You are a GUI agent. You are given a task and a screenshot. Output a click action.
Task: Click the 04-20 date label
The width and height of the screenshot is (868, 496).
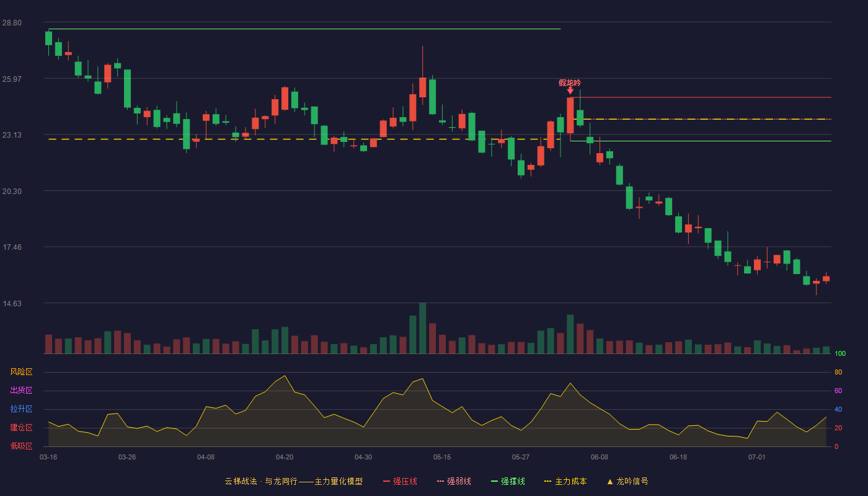coord(285,457)
